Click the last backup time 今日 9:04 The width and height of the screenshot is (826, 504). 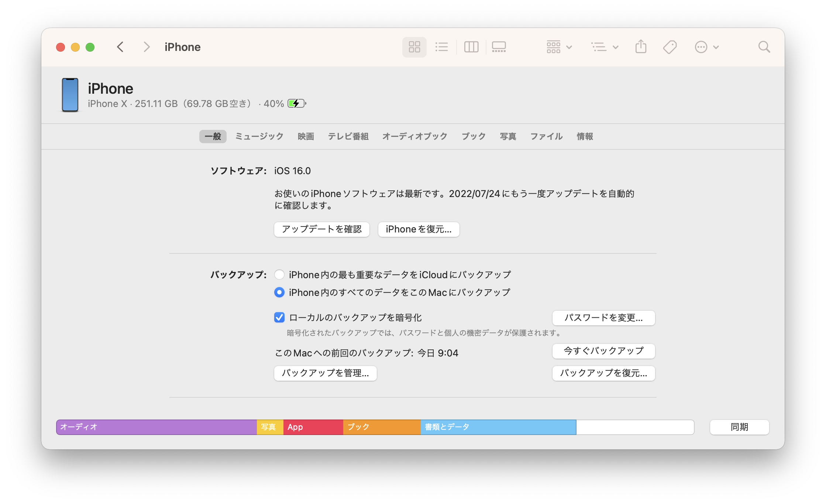point(438,353)
